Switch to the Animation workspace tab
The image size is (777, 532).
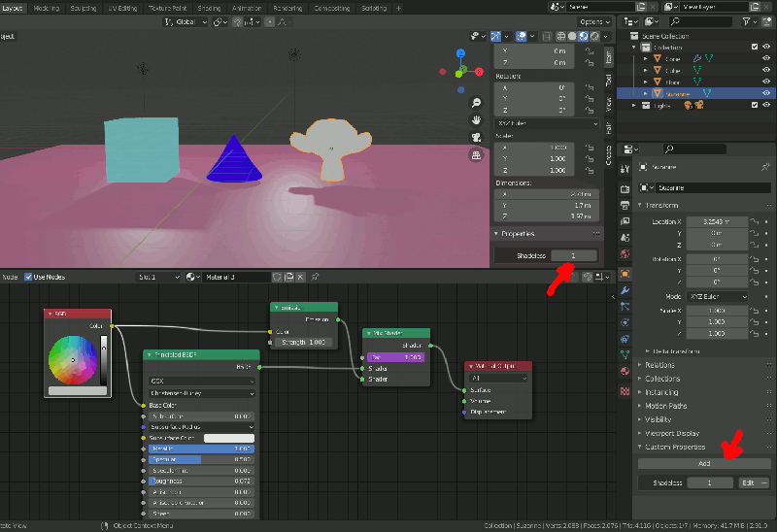(247, 8)
